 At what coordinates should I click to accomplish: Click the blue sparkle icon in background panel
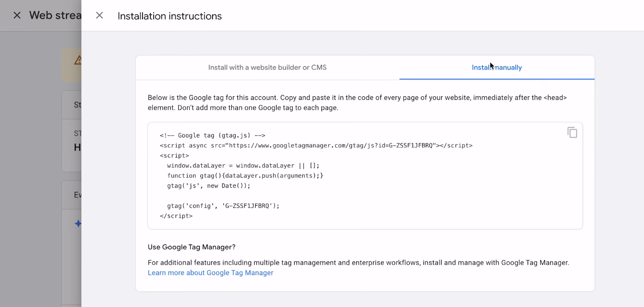pos(78,224)
